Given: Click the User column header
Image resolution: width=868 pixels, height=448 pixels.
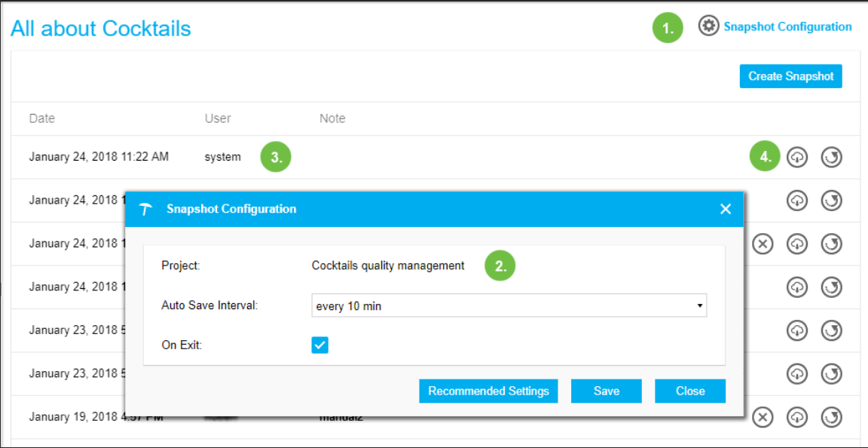Looking at the screenshot, I should click(218, 118).
